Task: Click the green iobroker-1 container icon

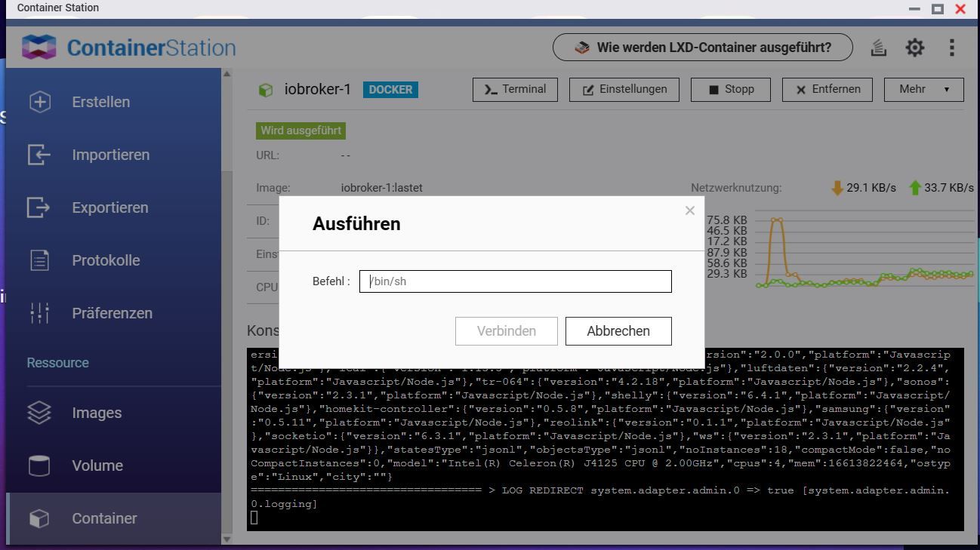Action: [x=266, y=90]
